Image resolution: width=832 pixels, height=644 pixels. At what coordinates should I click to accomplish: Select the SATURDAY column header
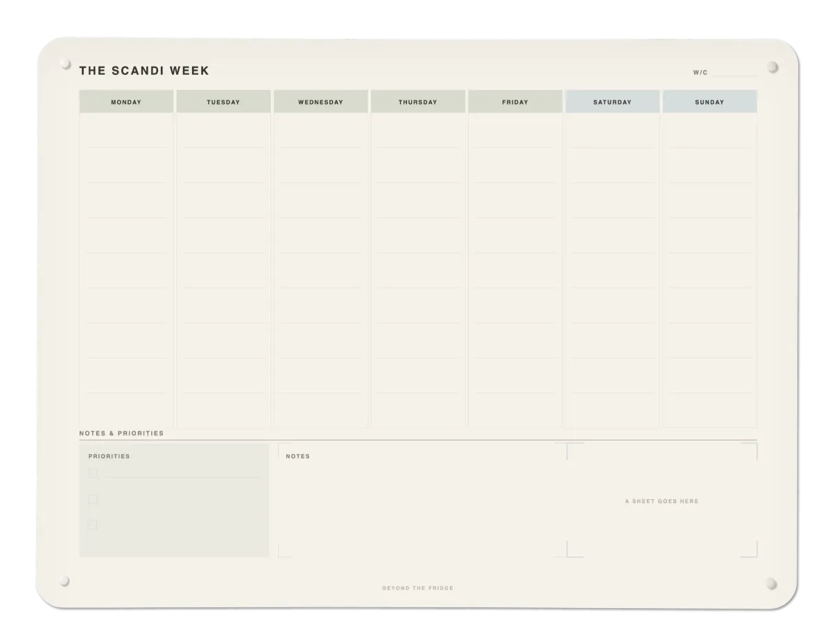[612, 102]
